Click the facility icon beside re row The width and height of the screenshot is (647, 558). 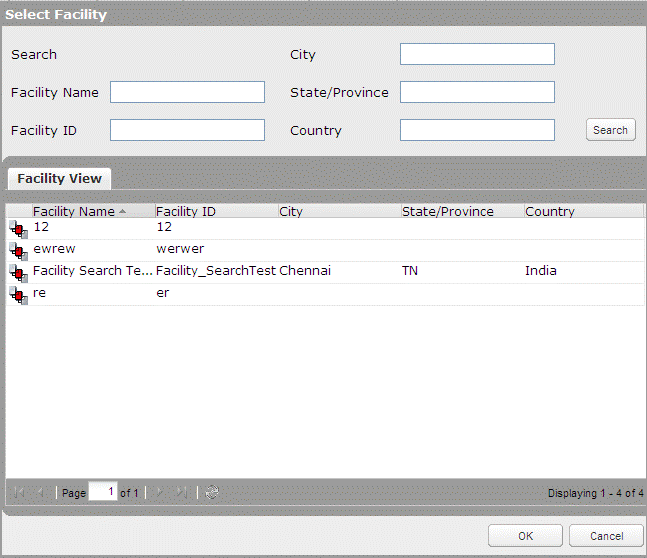click(x=19, y=295)
